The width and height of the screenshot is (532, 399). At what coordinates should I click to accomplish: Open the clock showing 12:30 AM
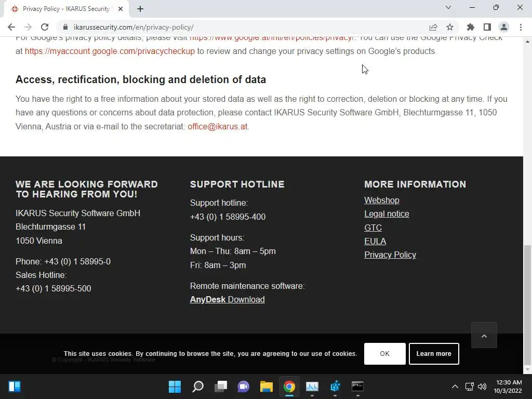508,387
